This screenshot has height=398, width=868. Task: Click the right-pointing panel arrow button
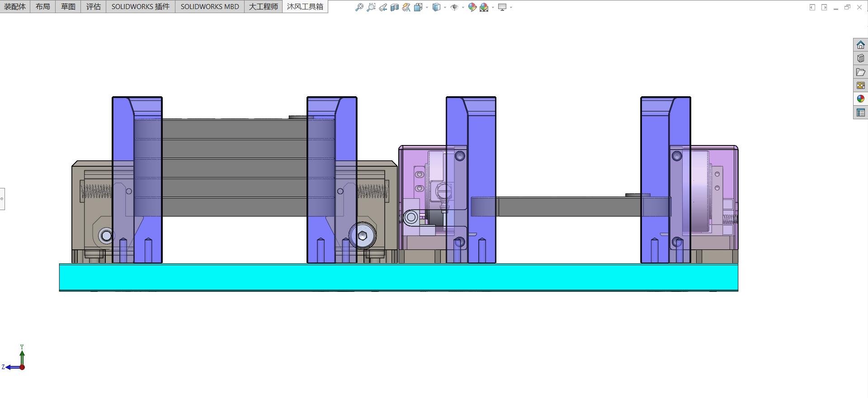(824, 7)
